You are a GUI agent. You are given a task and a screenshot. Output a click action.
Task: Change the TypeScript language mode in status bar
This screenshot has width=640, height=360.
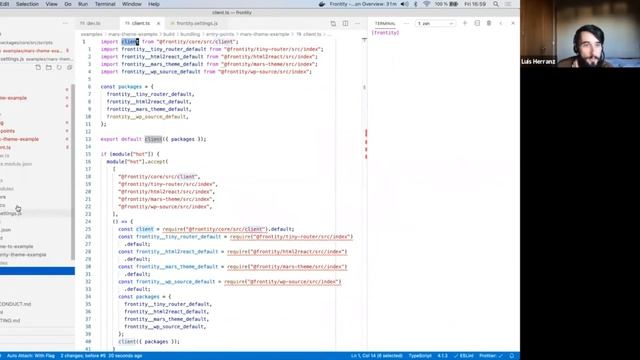[420, 356]
